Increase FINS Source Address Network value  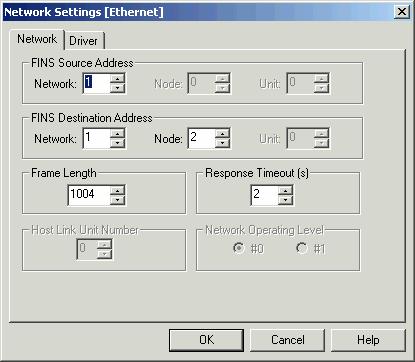point(117,79)
